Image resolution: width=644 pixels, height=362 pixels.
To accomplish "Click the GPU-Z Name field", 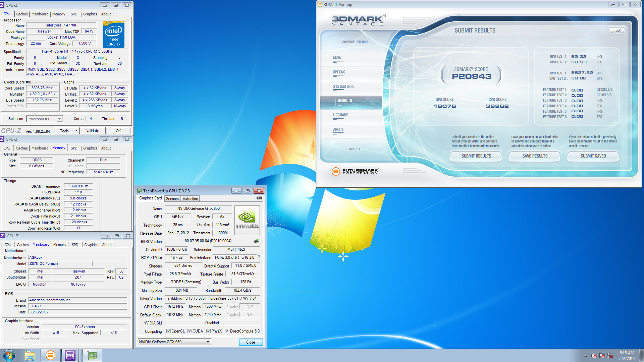I will [198, 208].
